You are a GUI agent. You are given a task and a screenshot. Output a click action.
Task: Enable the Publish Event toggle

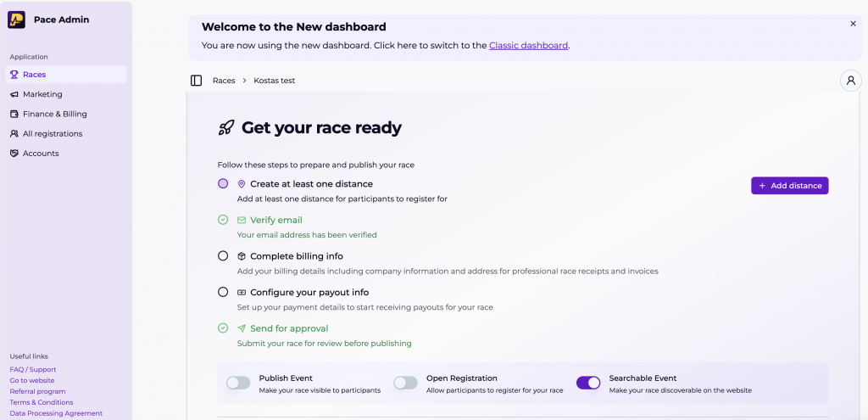point(238,383)
